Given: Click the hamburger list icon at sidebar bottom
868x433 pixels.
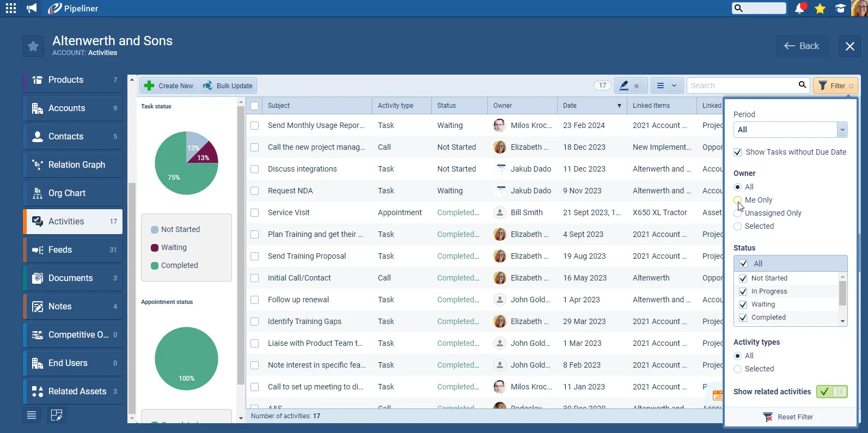Looking at the screenshot, I should [32, 415].
